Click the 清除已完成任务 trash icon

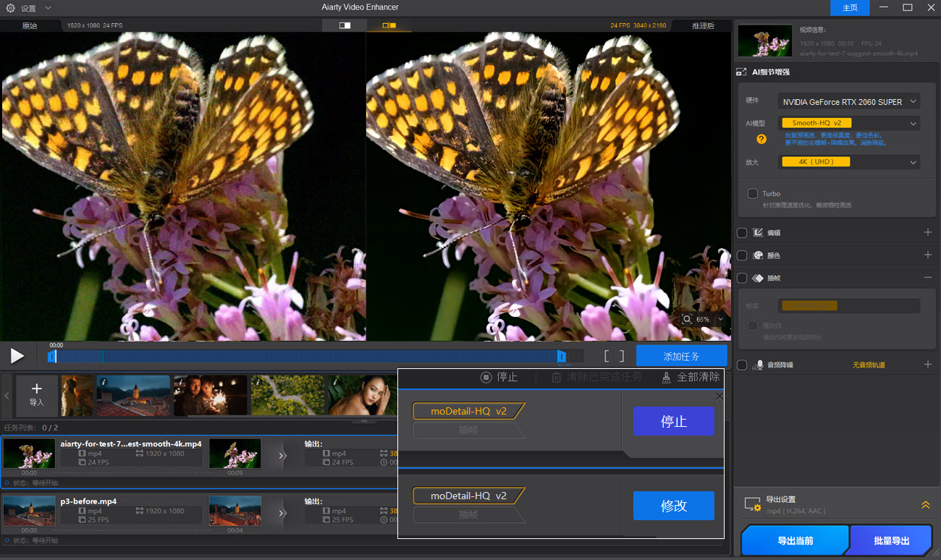557,377
